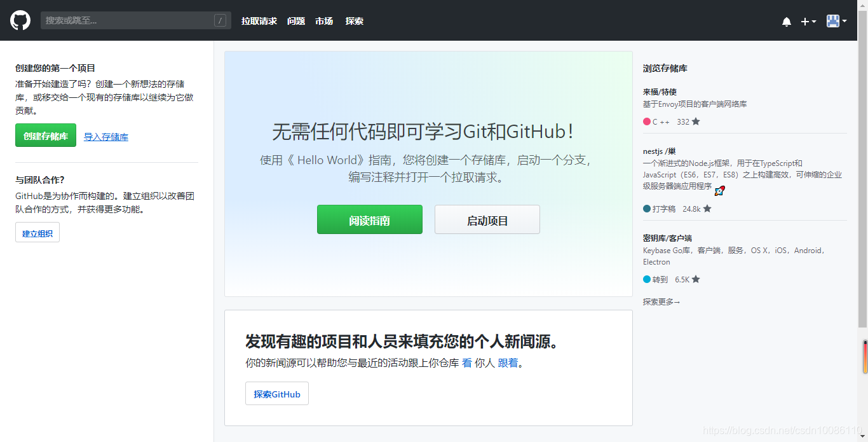Click the plus icon to create new
This screenshot has height=442, width=868.
(x=804, y=21)
